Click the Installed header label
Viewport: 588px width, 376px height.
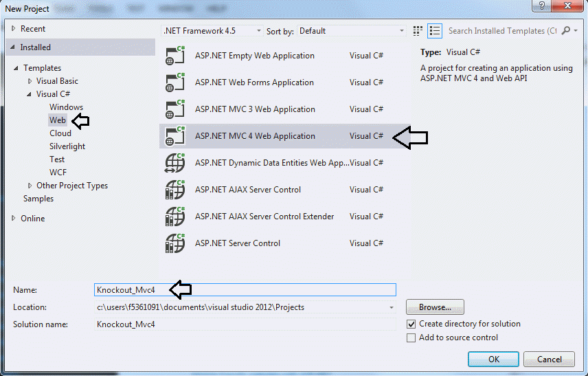[35, 47]
